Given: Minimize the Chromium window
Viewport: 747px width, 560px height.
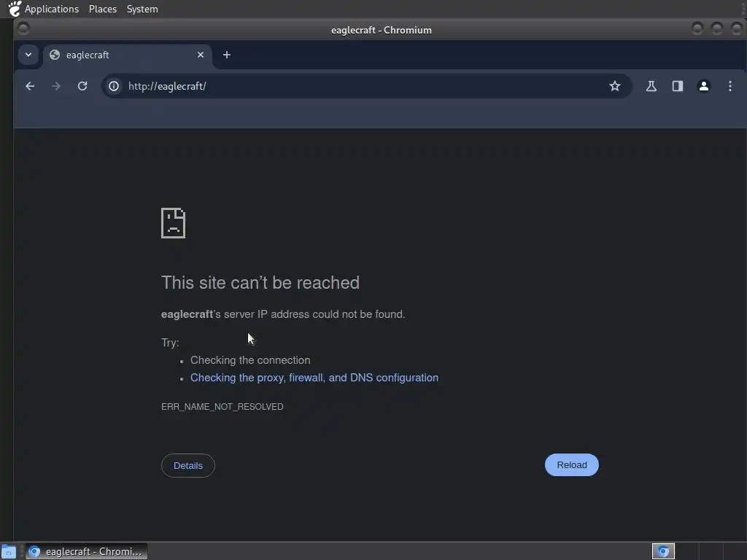Looking at the screenshot, I should pyautogui.click(x=697, y=29).
